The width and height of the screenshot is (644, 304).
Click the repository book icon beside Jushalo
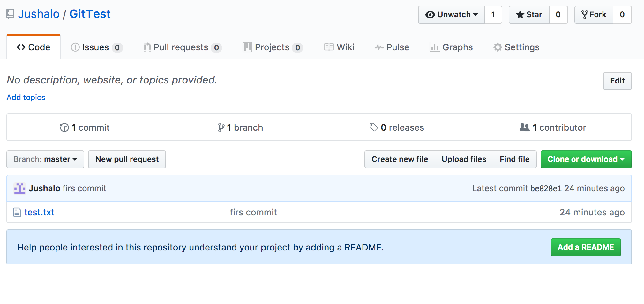(10, 14)
